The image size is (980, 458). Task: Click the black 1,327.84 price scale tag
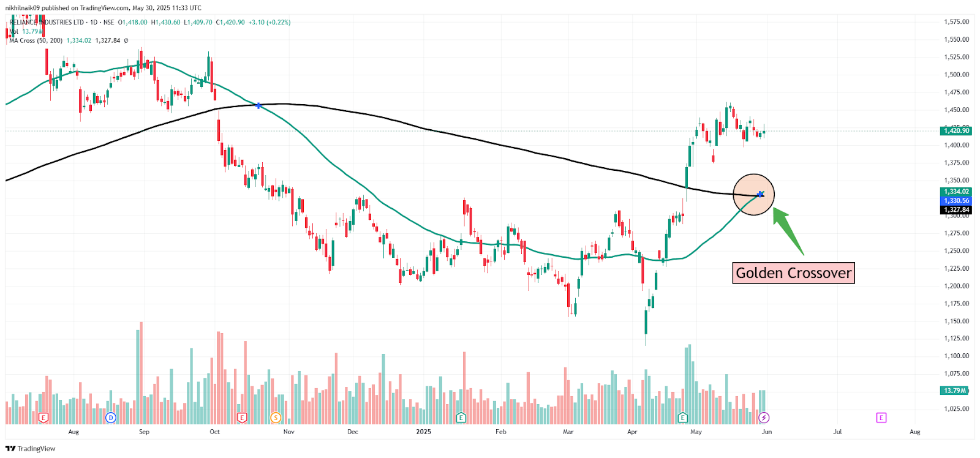point(957,209)
